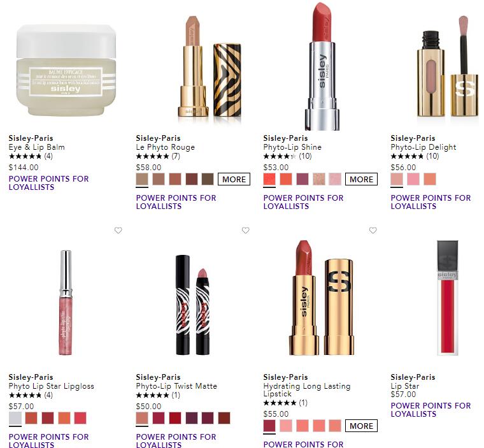Viewport: 484px width, 448px height.
Task: Expand MORE shades for Hydrating Long Lasting Lipstick
Action: 361,426
